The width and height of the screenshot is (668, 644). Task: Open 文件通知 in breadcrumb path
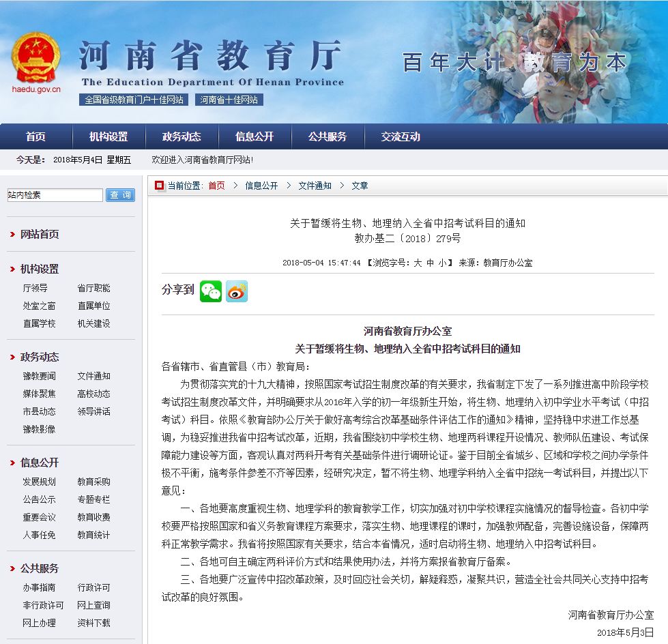point(315,186)
